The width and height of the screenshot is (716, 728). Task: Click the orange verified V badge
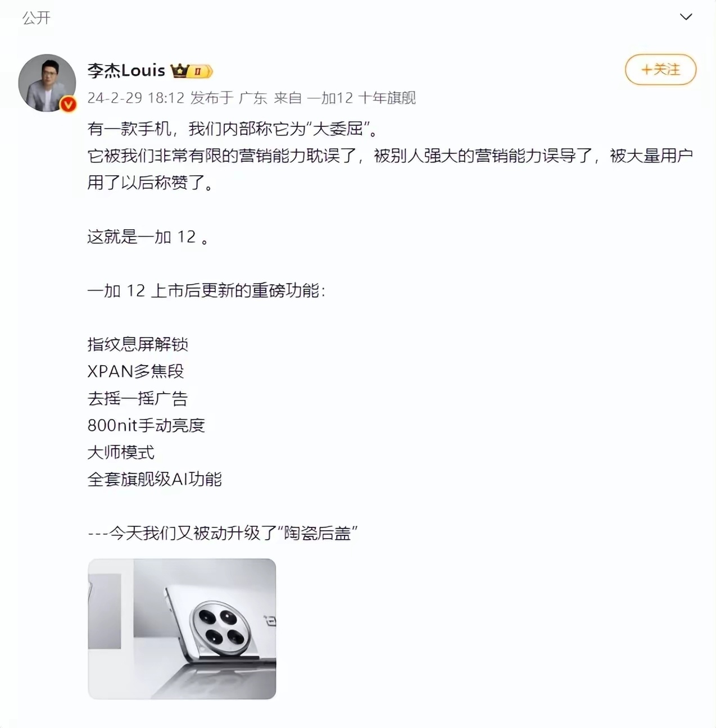(x=69, y=104)
